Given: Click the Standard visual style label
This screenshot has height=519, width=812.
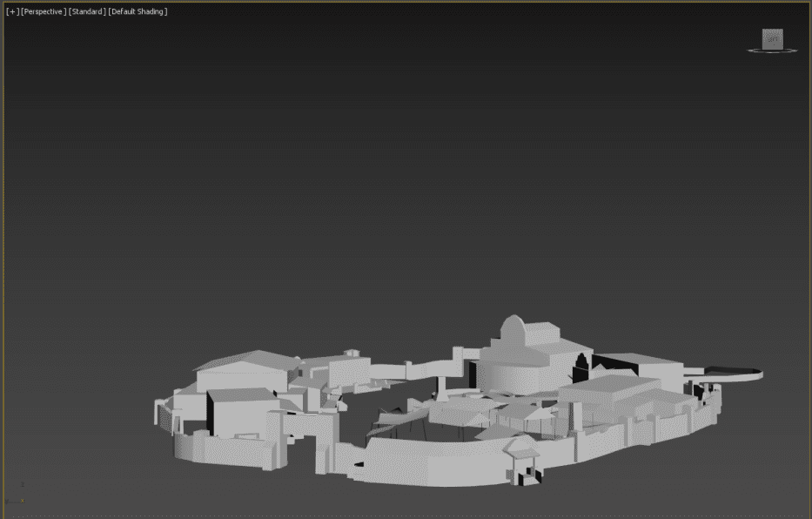Looking at the screenshot, I should pos(87,11).
